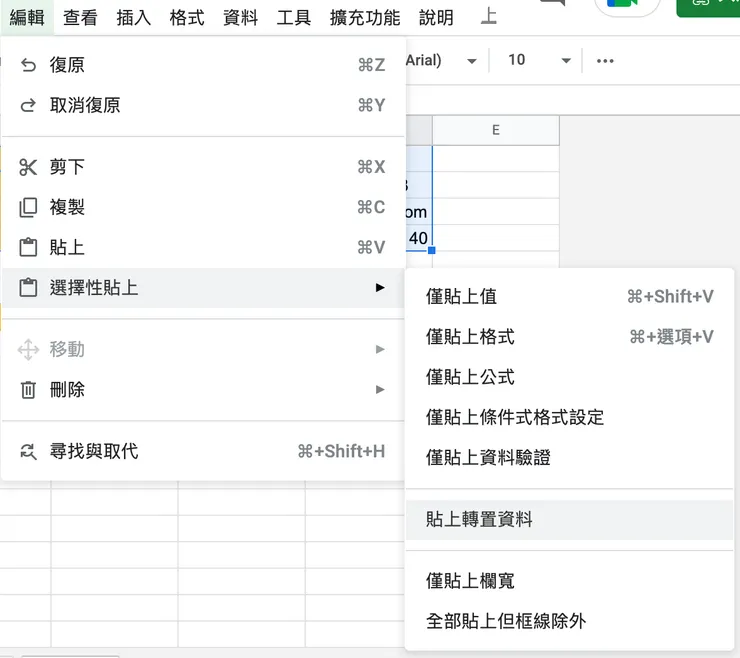Screen dimensions: 740x658
Task: Open the font size 10 dropdown arrow
Action: [566, 60]
